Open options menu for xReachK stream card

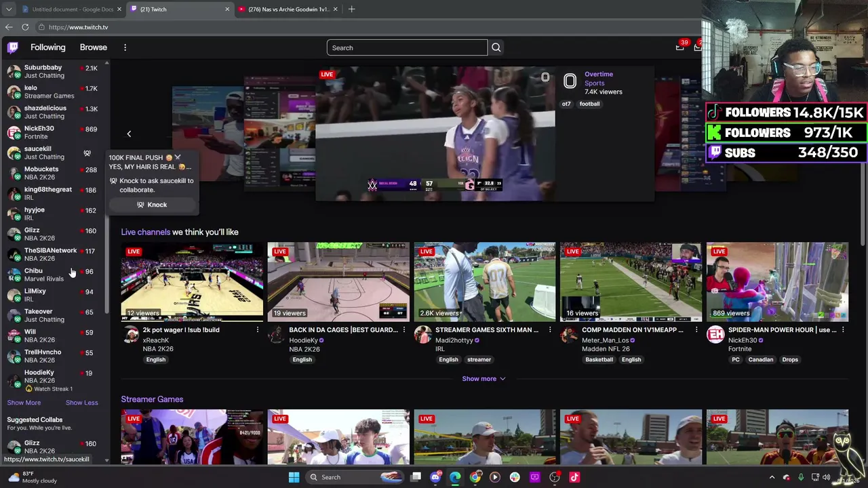[x=257, y=330]
